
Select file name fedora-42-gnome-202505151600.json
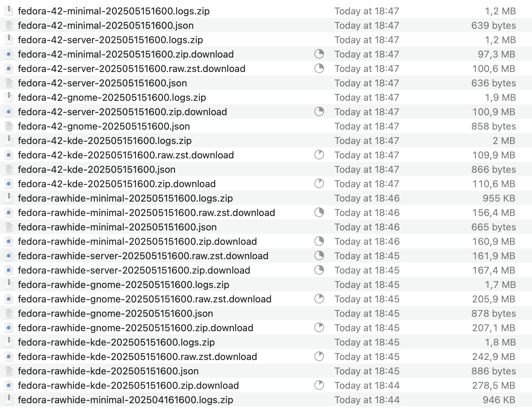(104, 126)
